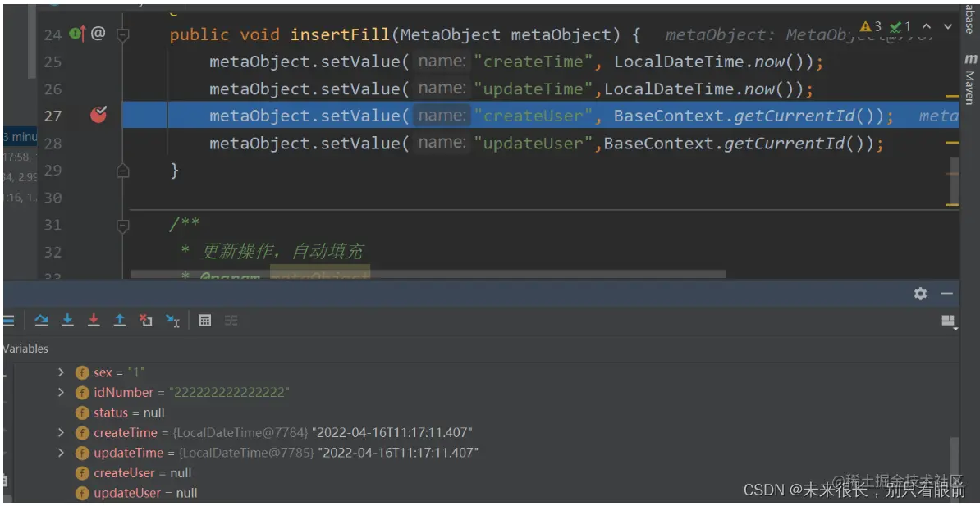Click the editor horizontal scrollbar

pos(428,274)
